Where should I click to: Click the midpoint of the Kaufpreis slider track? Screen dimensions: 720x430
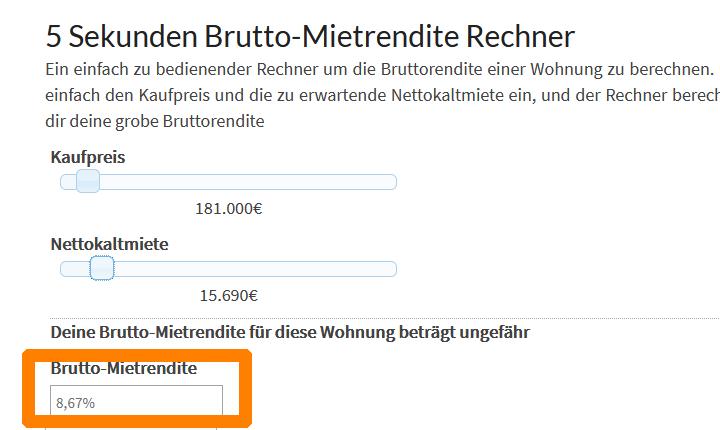tap(228, 182)
